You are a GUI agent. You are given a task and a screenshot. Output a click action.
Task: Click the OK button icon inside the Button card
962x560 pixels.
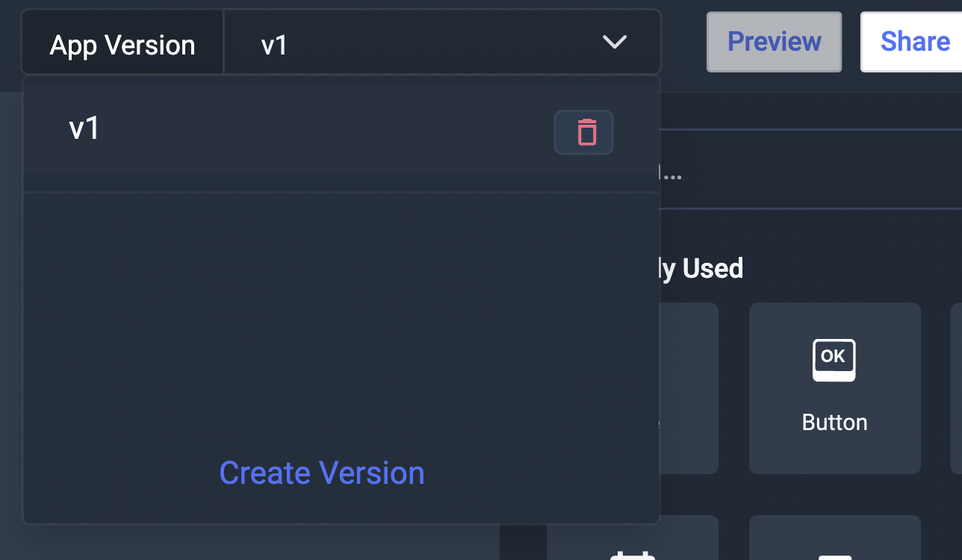point(834,359)
